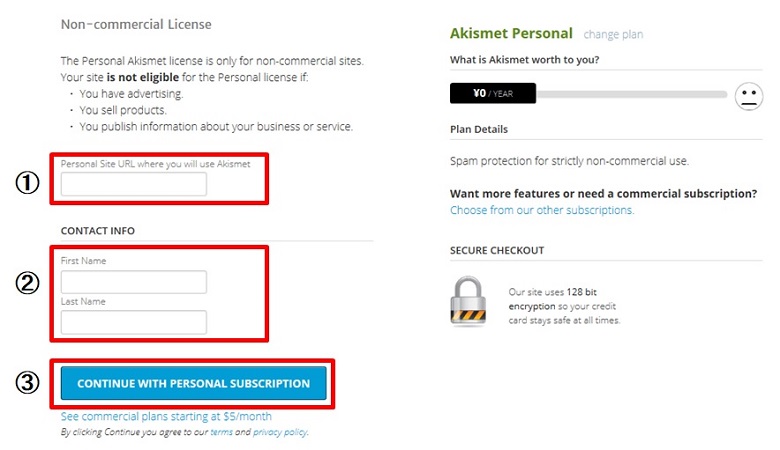The height and width of the screenshot is (450, 780).
Task: Click the ¥0 / YEAR slider handle
Action: (493, 94)
